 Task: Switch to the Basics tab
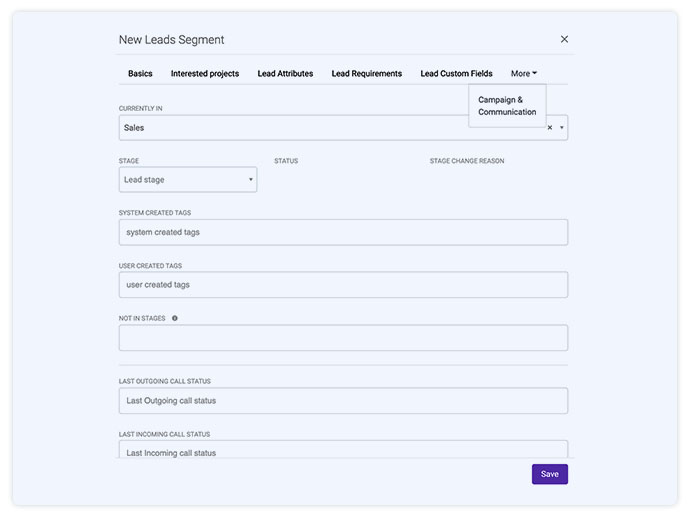(x=140, y=73)
